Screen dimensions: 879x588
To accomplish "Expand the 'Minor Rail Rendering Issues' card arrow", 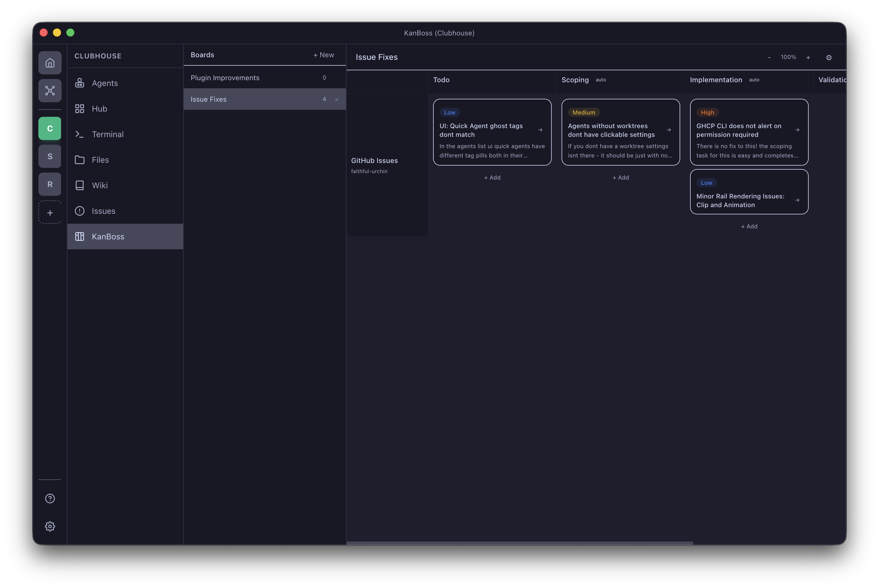I will click(x=798, y=200).
